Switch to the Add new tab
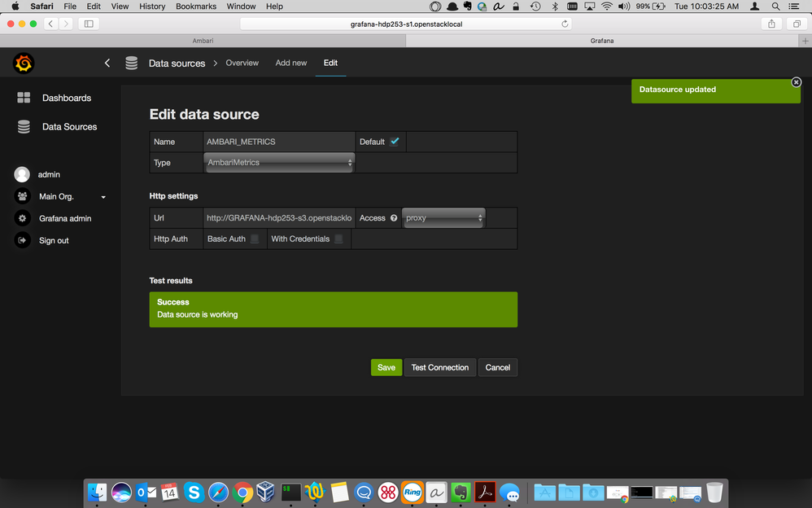The image size is (812, 508). click(x=290, y=62)
